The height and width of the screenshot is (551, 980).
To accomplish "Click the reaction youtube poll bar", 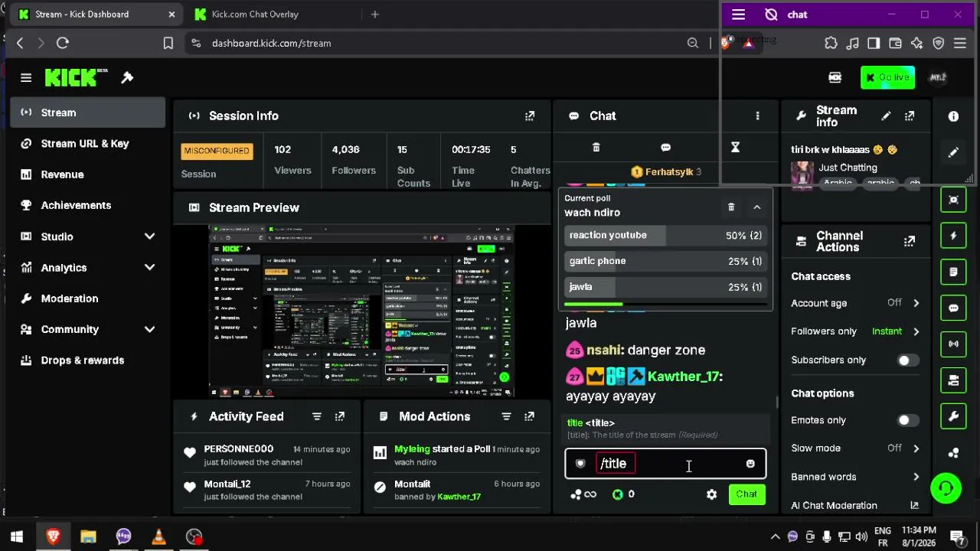I will tap(665, 236).
